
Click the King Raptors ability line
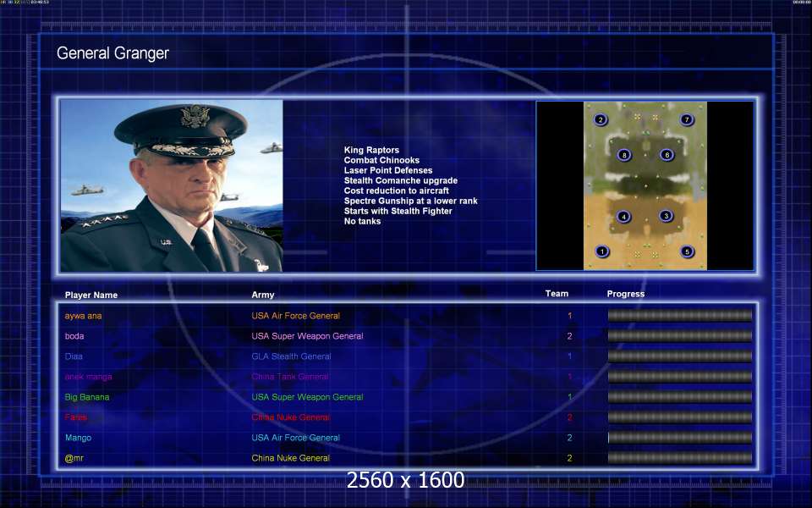click(371, 150)
